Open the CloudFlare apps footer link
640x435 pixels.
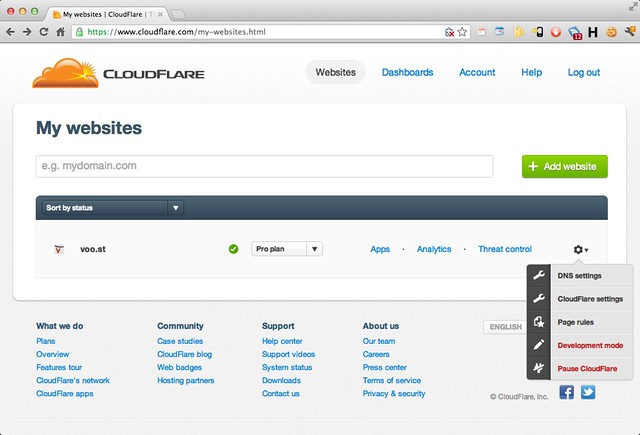click(64, 393)
